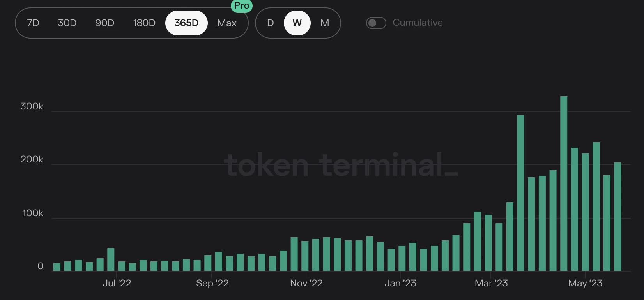This screenshot has height=300, width=644.
Task: Click the token terminal watermark
Action: pos(341,165)
